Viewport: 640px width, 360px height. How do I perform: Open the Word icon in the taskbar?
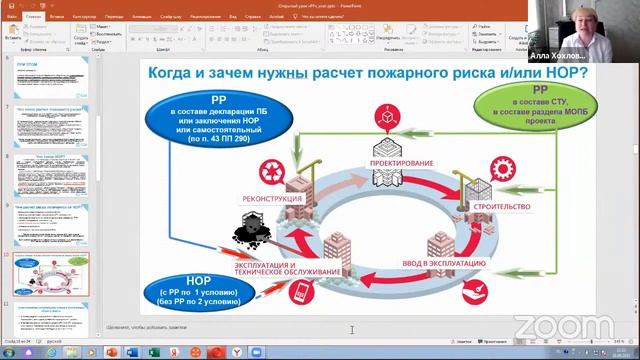132,352
